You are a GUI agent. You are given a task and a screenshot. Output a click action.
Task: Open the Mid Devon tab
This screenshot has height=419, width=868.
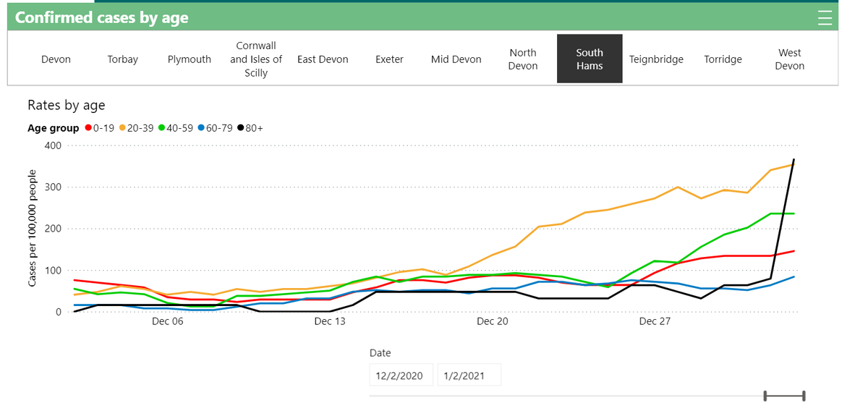point(456,59)
